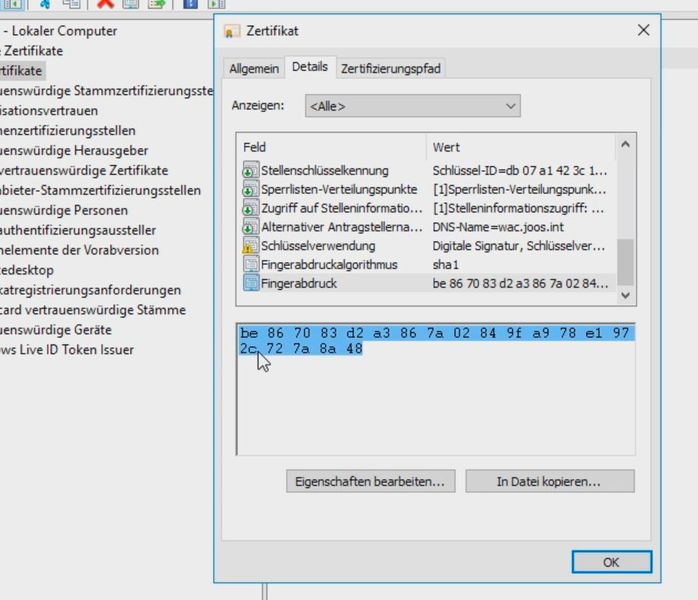Click the Fingerabdruckalgorithmus row icon
This screenshot has height=600, width=698.
tap(251, 264)
